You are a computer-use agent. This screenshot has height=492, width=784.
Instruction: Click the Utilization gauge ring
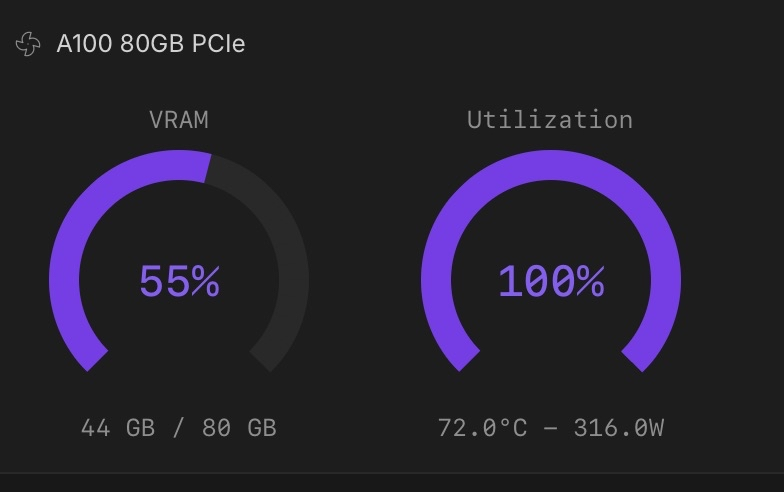tap(551, 165)
